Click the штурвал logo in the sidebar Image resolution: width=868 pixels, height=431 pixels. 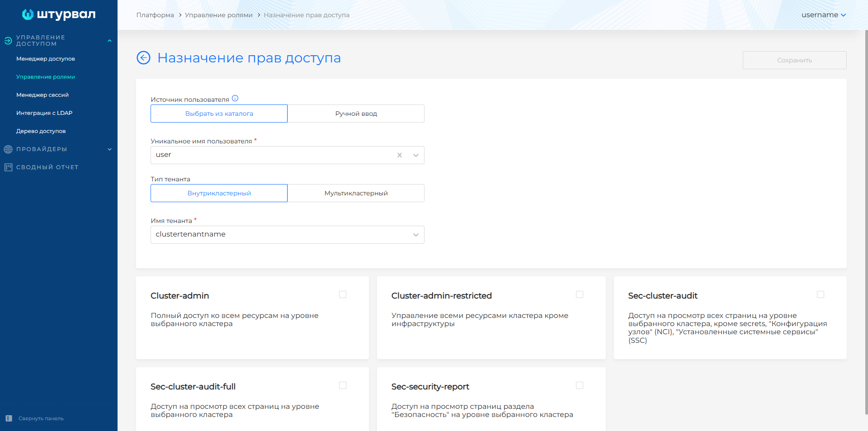coord(58,14)
